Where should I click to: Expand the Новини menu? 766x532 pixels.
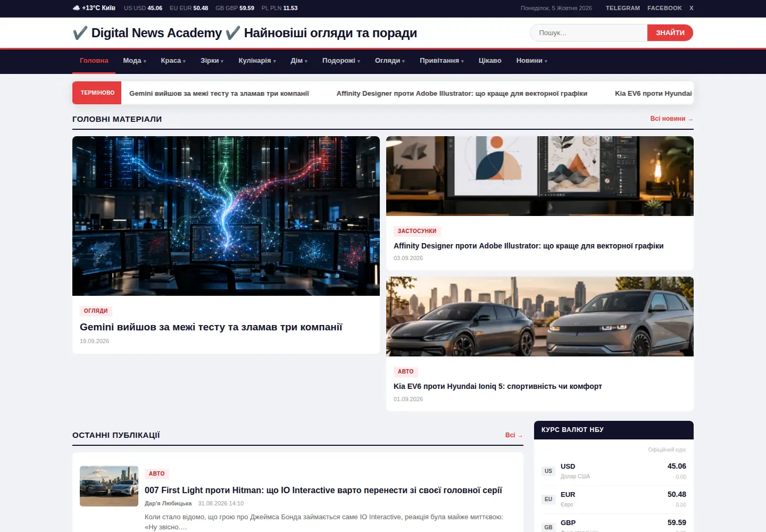point(531,61)
